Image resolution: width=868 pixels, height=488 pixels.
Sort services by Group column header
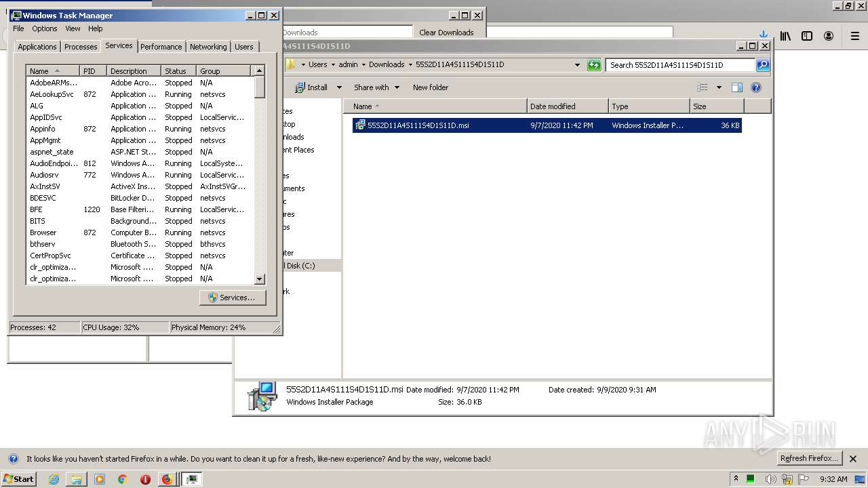[x=224, y=70]
